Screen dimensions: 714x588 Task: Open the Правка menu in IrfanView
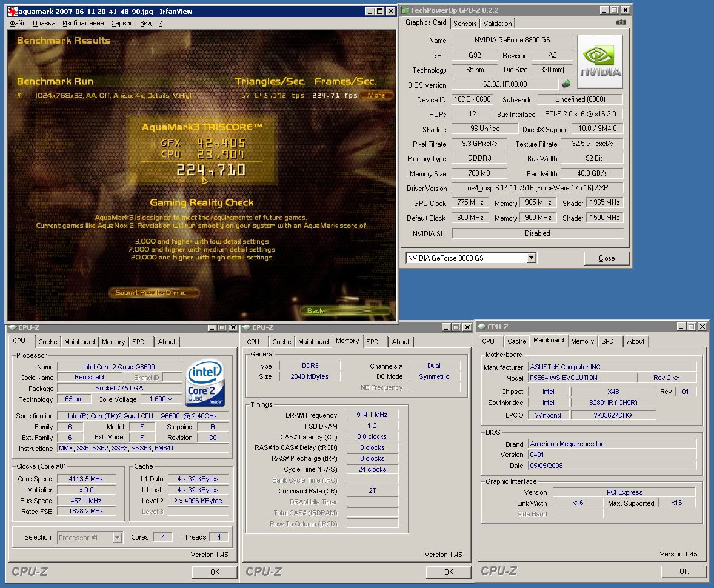click(x=44, y=23)
